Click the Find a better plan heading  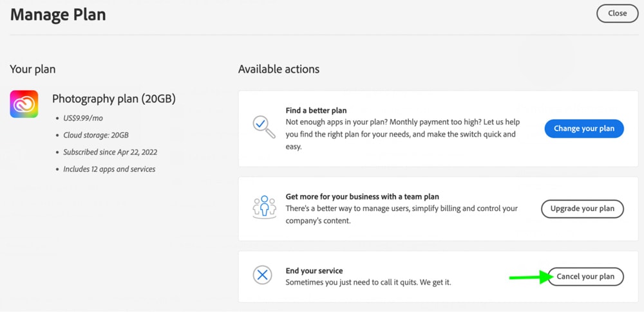point(316,111)
